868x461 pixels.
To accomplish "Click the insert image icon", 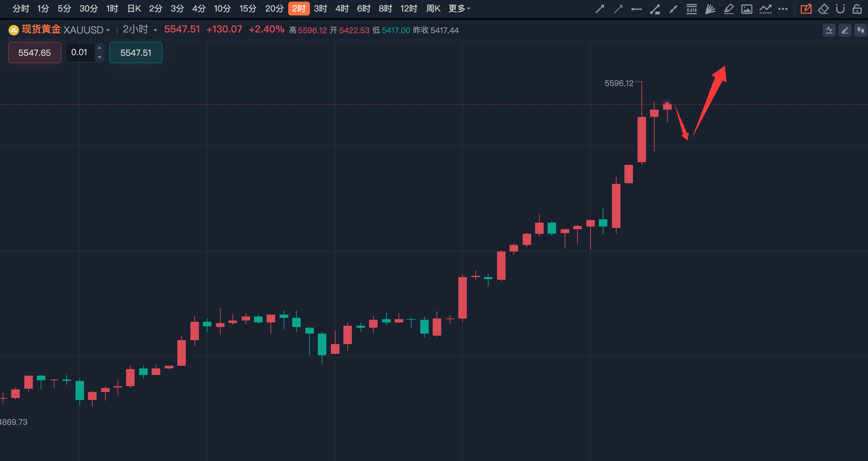I will click(747, 9).
